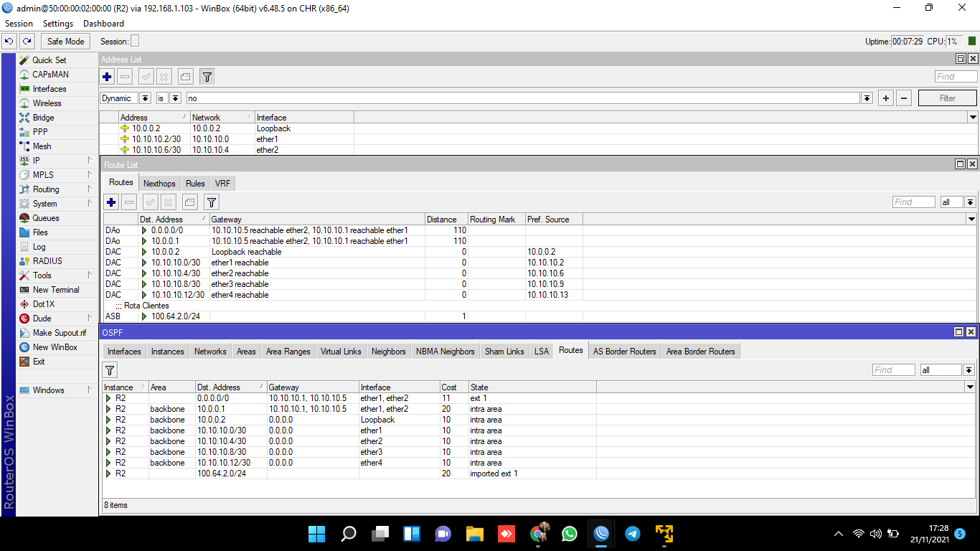Image resolution: width=980 pixels, height=551 pixels.
Task: Open Queues from the sidebar
Action: pos(46,218)
